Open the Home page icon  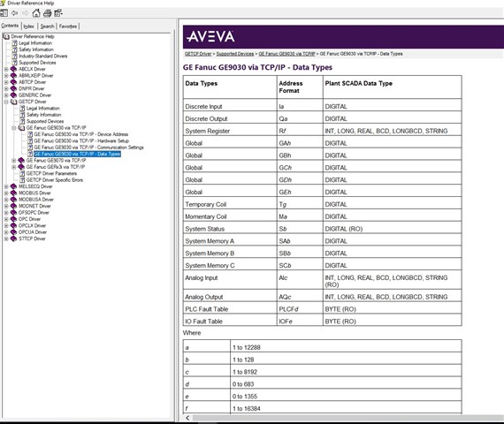pos(36,13)
